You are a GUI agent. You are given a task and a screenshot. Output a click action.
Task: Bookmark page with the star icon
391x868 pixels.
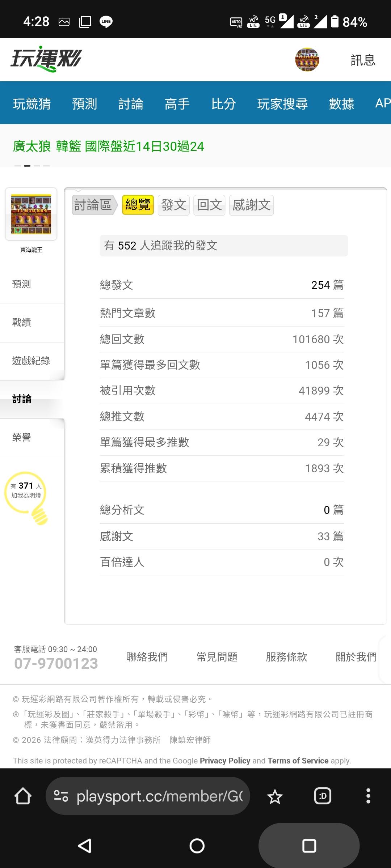click(275, 796)
